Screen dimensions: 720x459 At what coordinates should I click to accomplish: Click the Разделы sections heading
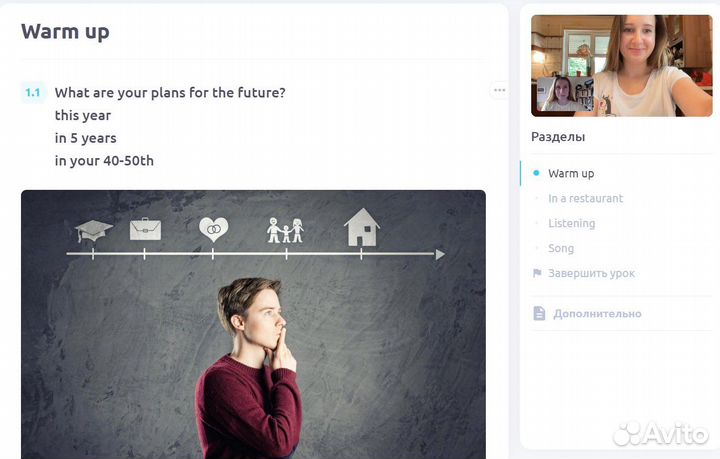pyautogui.click(x=558, y=137)
